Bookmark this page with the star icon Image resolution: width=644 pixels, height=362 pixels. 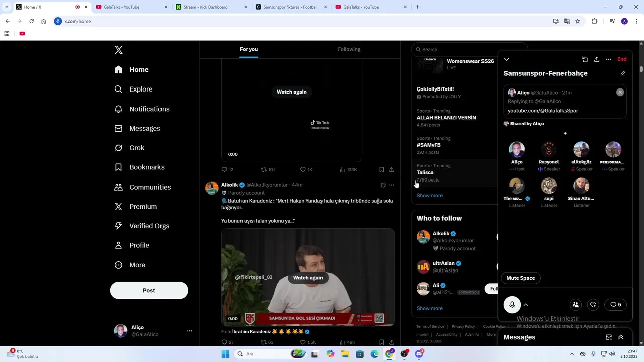pyautogui.click(x=578, y=21)
